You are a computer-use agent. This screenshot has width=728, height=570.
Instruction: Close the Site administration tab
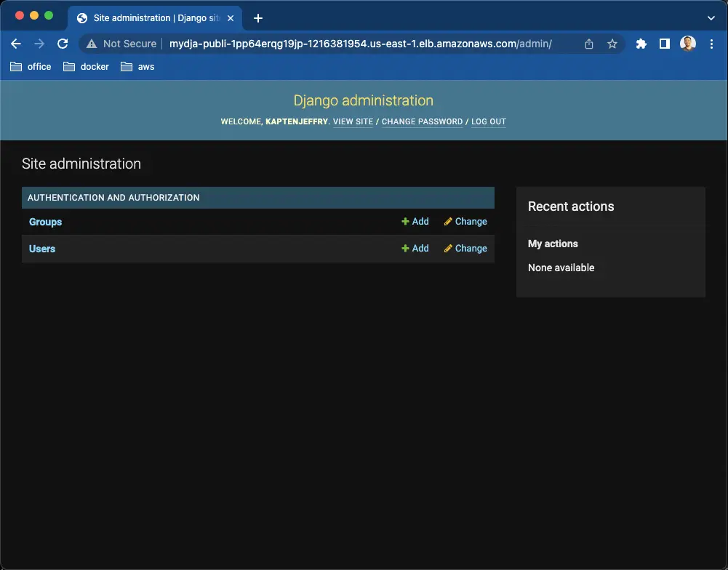tap(231, 18)
